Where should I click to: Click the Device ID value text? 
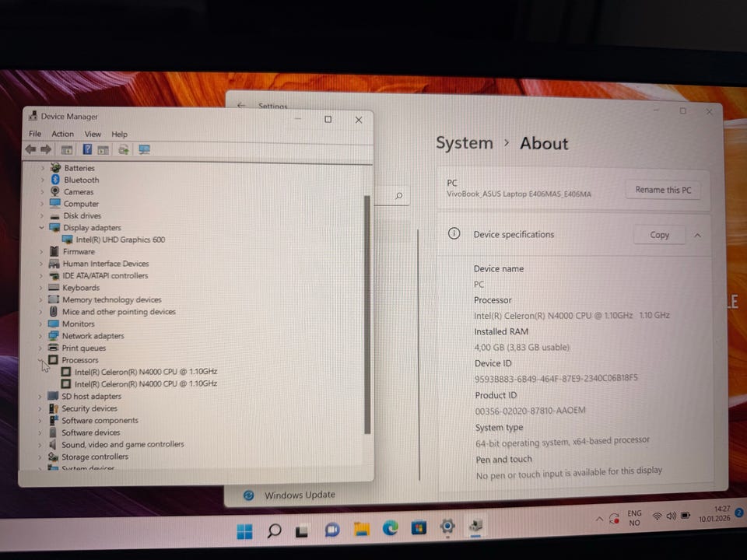pyautogui.click(x=556, y=378)
